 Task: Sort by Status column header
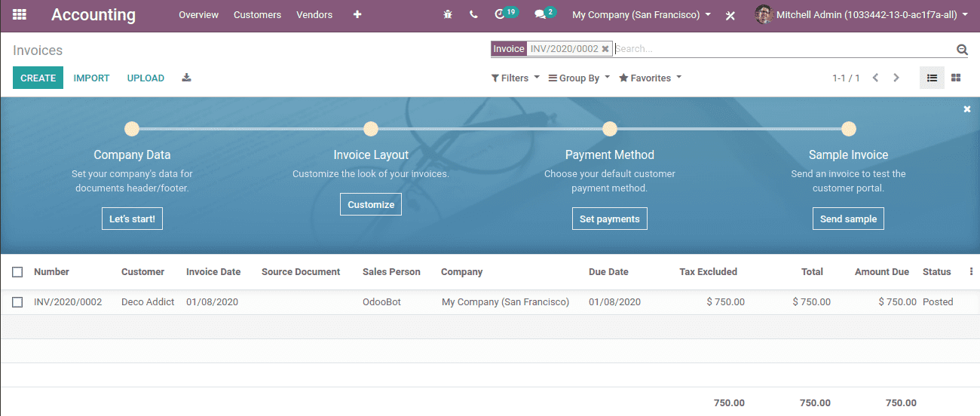pyautogui.click(x=937, y=272)
